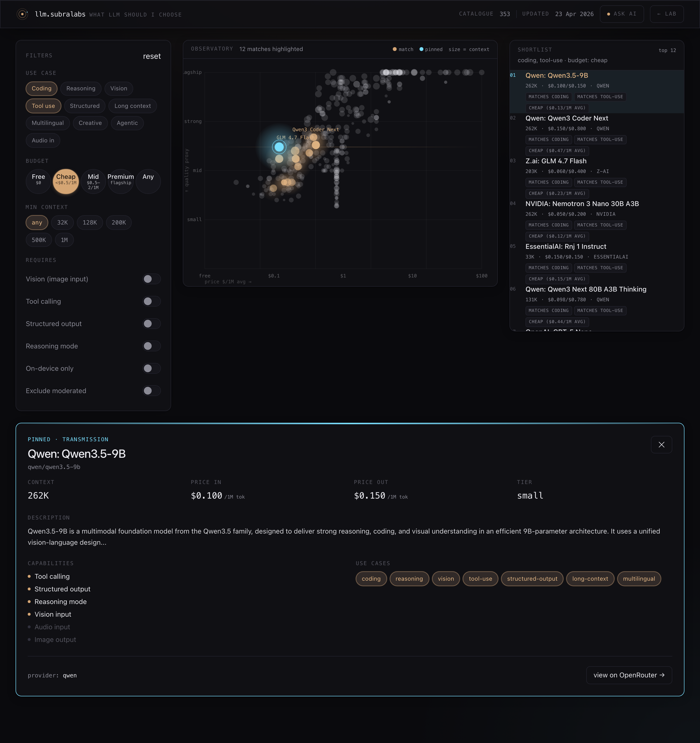Click the Catalogue 353 counter

[484, 14]
